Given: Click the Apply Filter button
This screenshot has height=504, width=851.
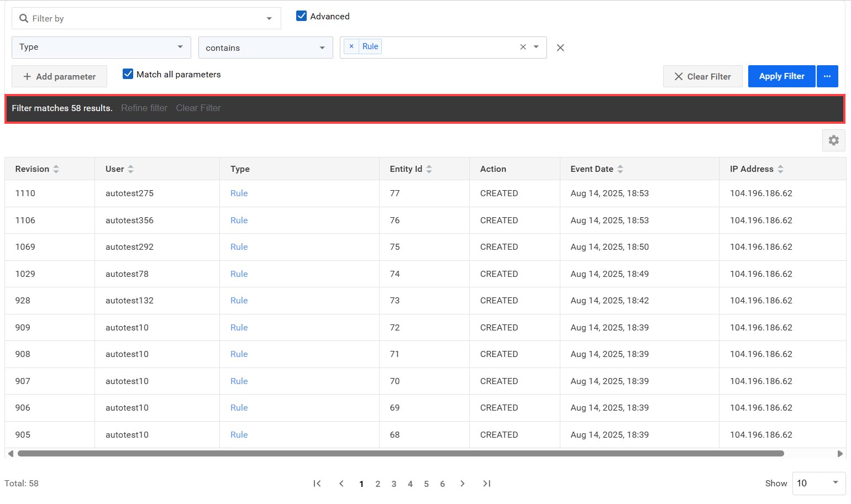Looking at the screenshot, I should [x=781, y=76].
